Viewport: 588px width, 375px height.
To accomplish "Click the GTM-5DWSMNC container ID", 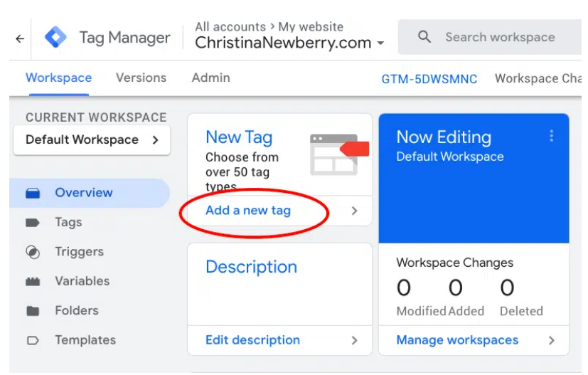I will coord(429,79).
